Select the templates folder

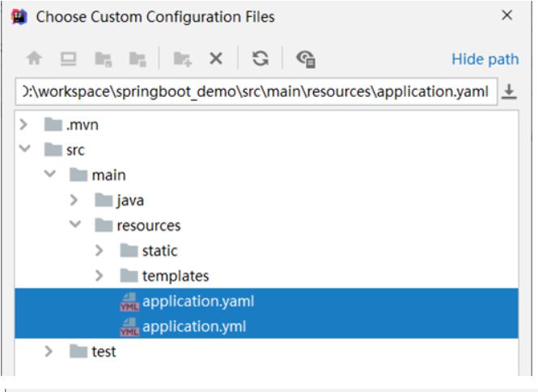[175, 276]
